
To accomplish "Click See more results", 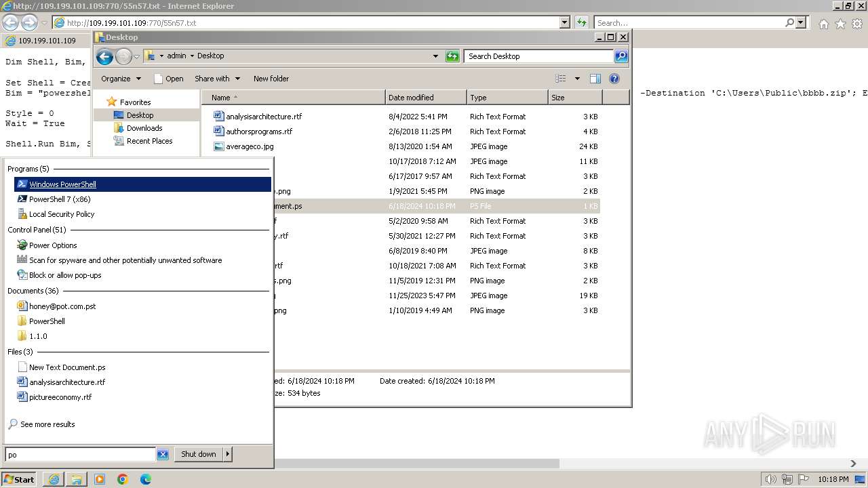I will (47, 424).
